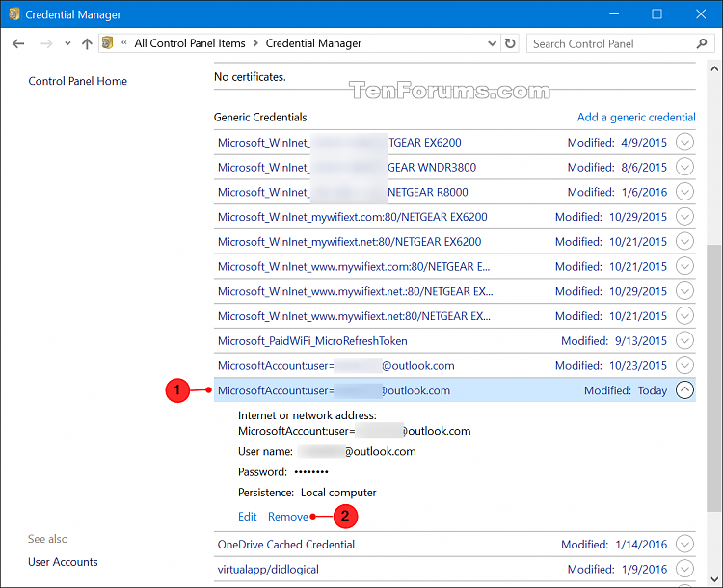Expand virtualapp/didlogical credential chevron
The width and height of the screenshot is (723, 588).
684,569
